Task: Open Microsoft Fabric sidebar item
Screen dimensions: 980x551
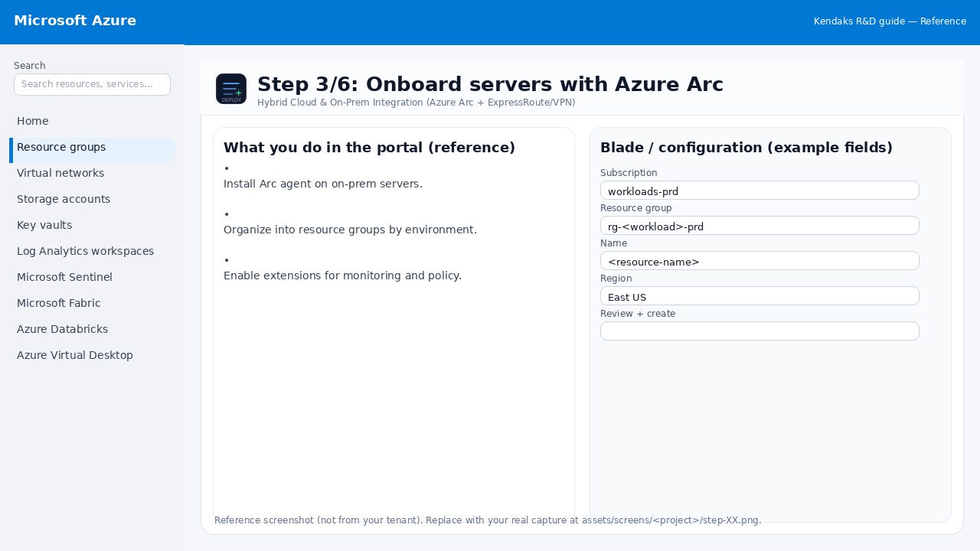Action: pos(92,303)
